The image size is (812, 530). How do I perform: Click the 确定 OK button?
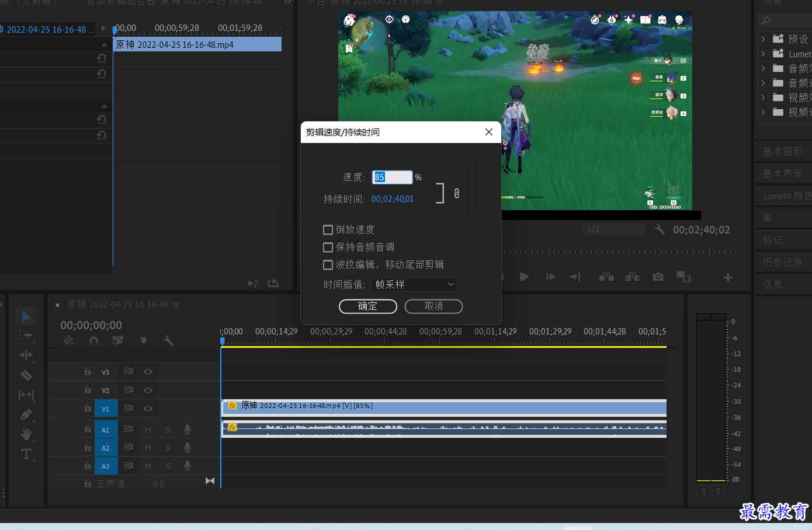coord(368,306)
